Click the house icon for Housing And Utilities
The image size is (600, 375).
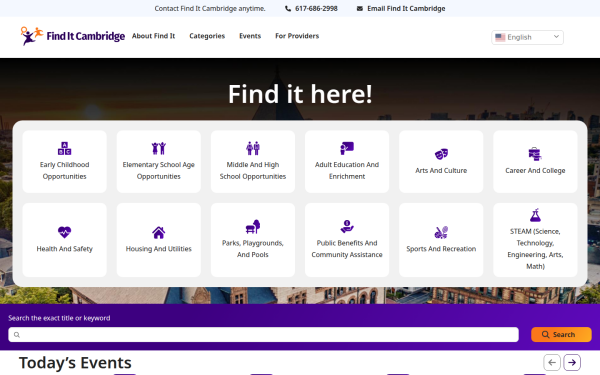pyautogui.click(x=158, y=232)
